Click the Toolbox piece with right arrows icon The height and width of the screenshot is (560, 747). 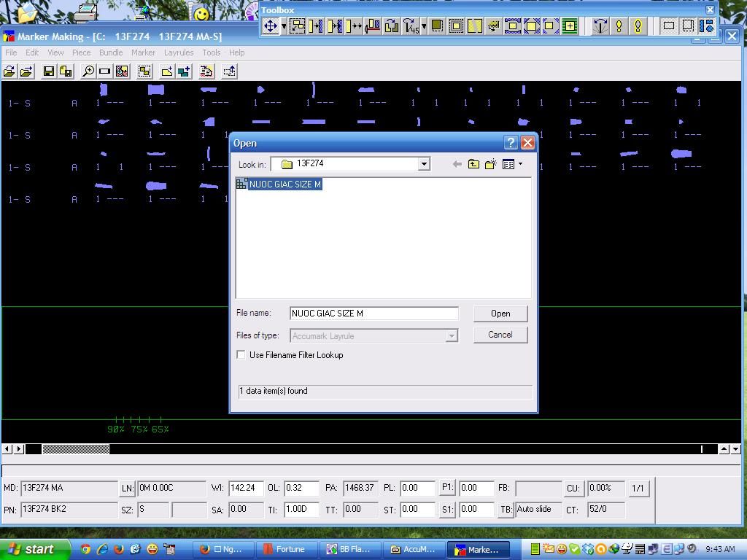pyautogui.click(x=353, y=26)
